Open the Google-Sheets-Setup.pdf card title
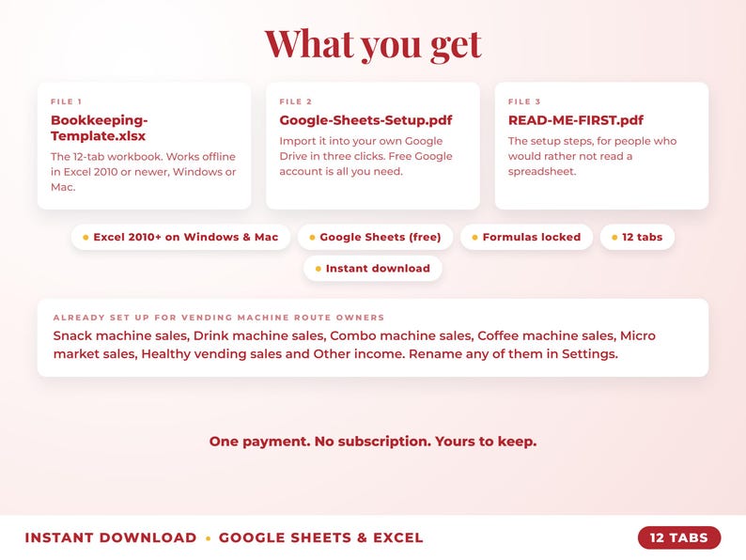This screenshot has width=746, height=560. click(x=365, y=120)
